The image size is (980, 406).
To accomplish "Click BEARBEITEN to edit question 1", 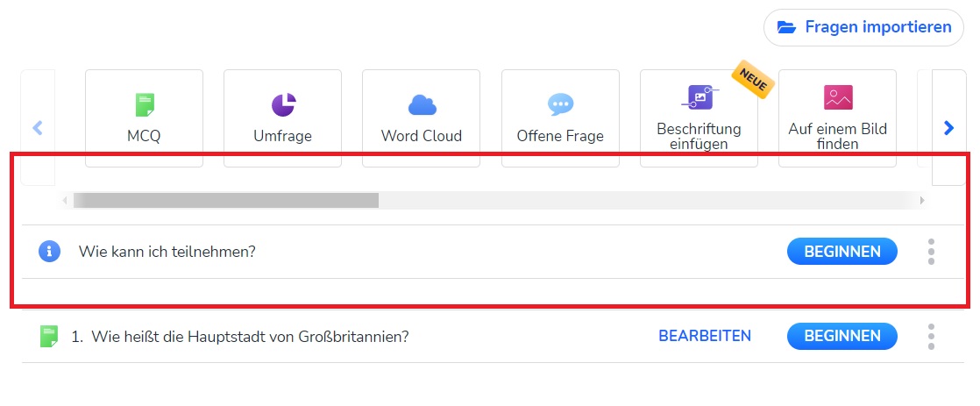I will click(705, 336).
